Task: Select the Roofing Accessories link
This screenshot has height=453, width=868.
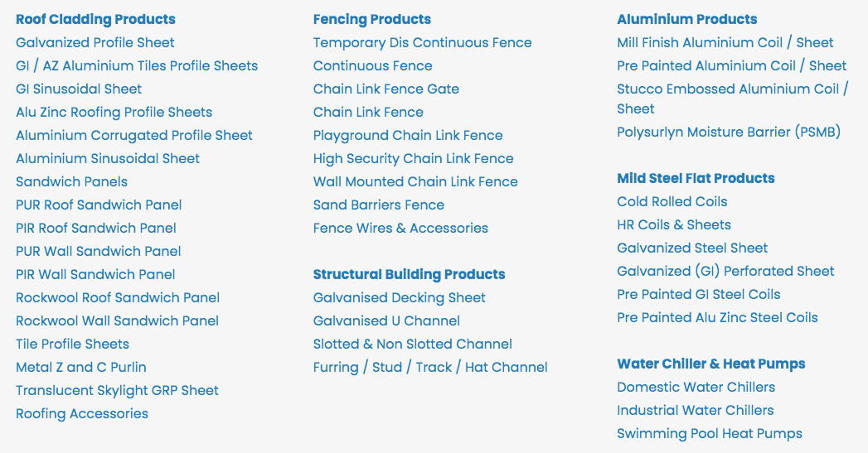Action: point(82,413)
